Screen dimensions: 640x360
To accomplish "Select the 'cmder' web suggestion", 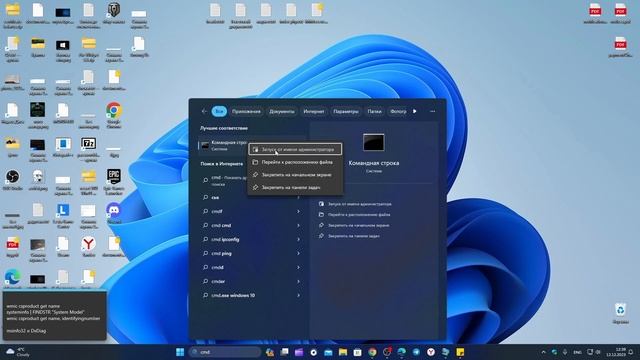I will point(218,281).
